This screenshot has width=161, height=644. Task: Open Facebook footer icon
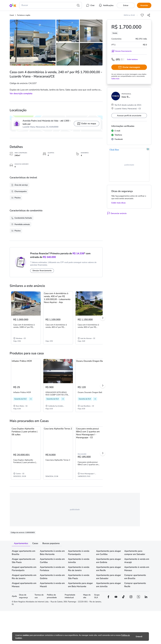tap(108, 597)
